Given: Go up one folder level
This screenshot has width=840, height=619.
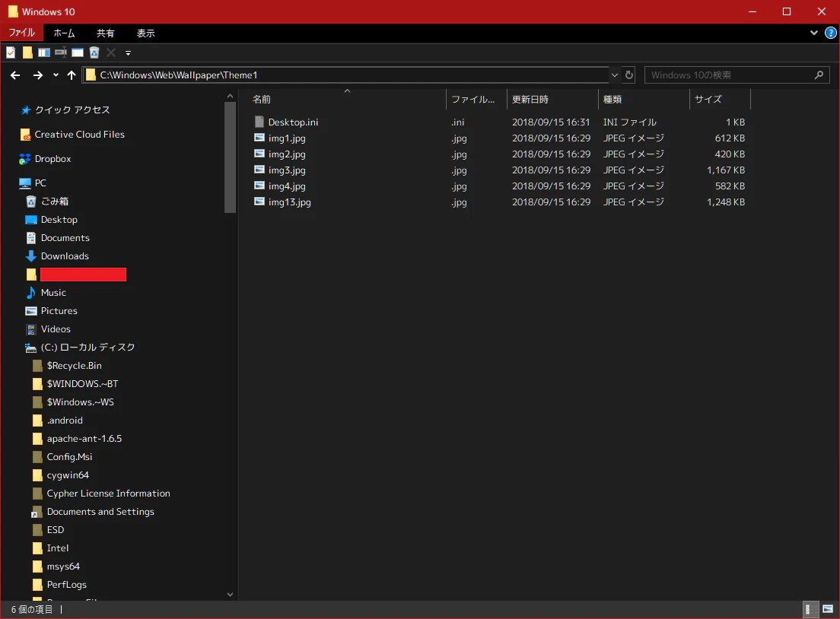Looking at the screenshot, I should pos(72,75).
